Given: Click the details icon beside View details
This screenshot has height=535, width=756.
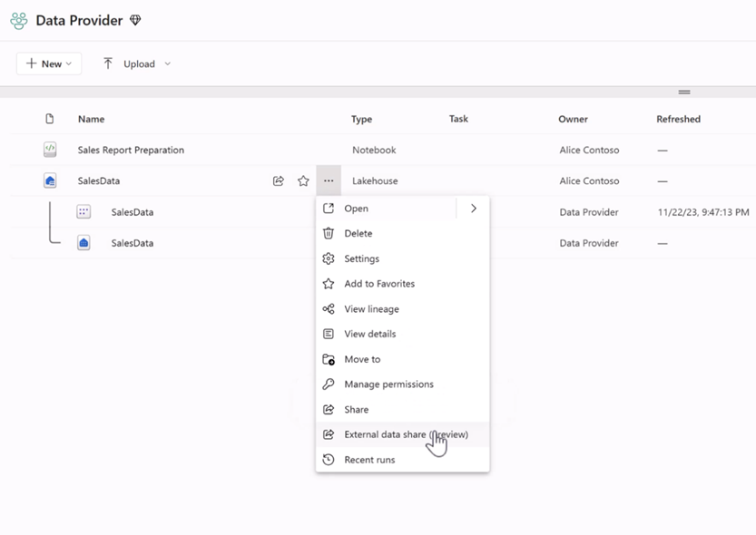Looking at the screenshot, I should (x=329, y=334).
